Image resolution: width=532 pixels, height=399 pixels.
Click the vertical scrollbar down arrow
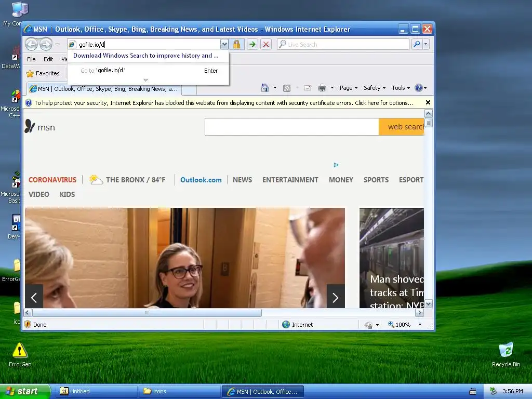point(428,304)
